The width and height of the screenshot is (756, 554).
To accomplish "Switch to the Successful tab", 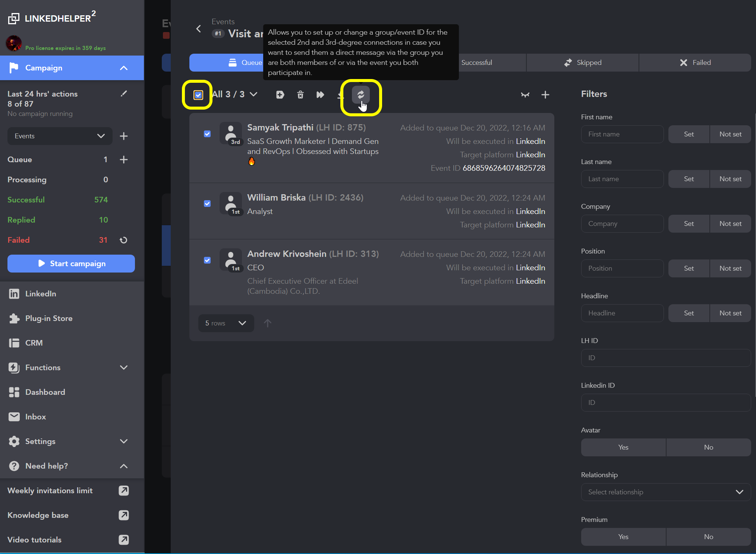I will point(476,63).
